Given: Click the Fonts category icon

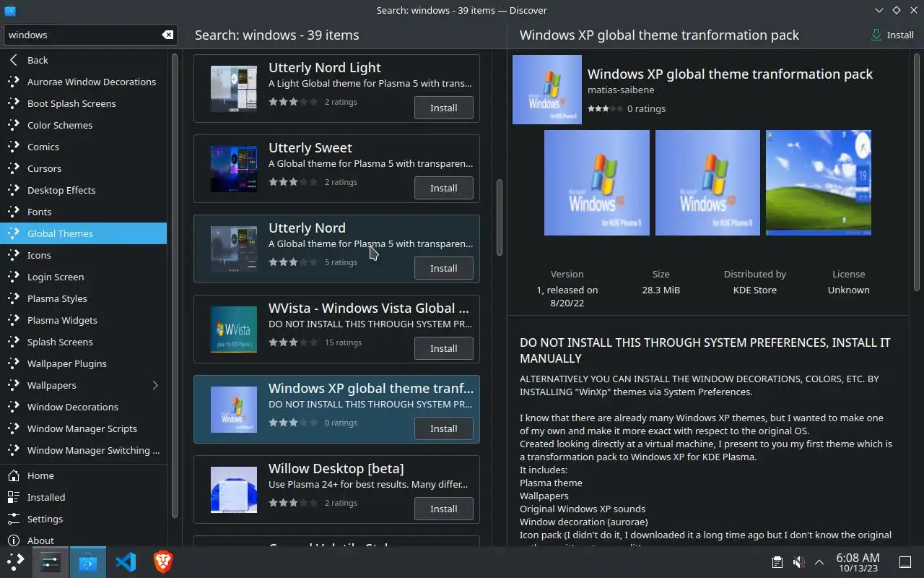Looking at the screenshot, I should (x=14, y=212).
